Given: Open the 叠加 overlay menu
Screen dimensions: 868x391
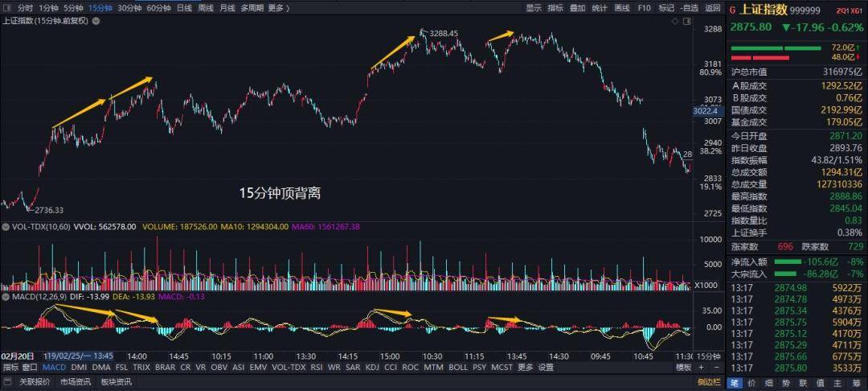Looking at the screenshot, I should coord(577,8).
